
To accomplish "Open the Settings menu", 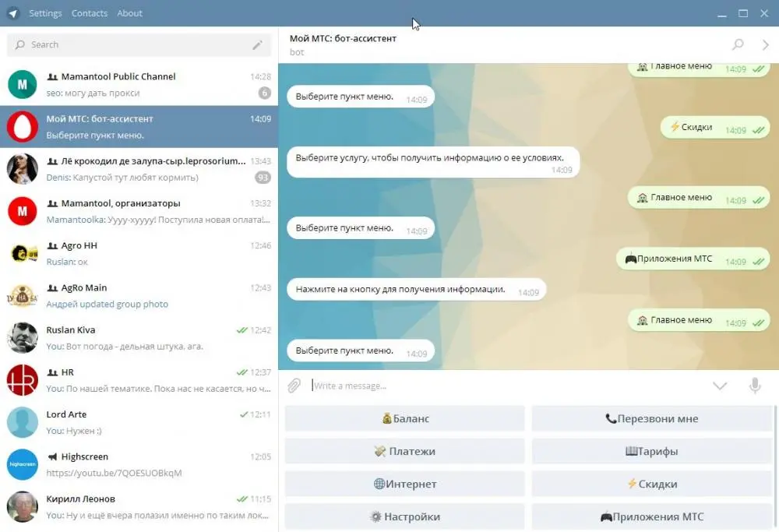I will [45, 13].
